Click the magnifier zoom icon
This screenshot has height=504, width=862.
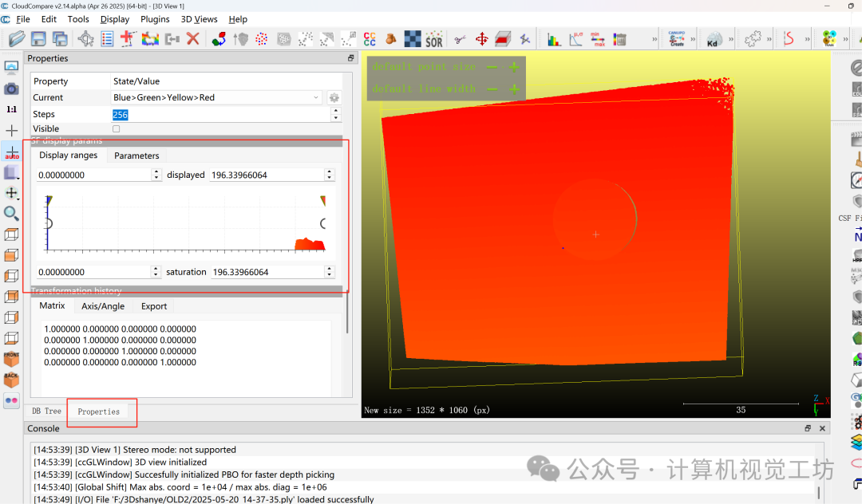pos(11,213)
